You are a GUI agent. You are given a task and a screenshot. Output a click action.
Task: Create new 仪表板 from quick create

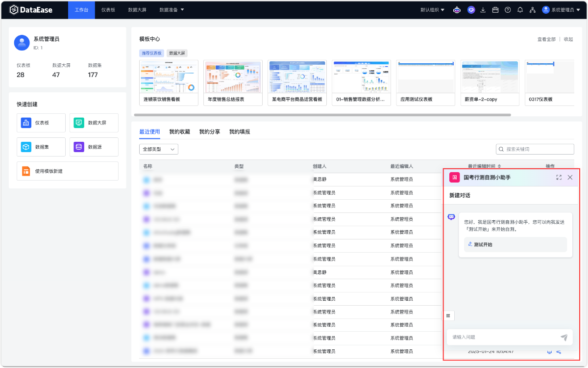pyautogui.click(x=41, y=123)
